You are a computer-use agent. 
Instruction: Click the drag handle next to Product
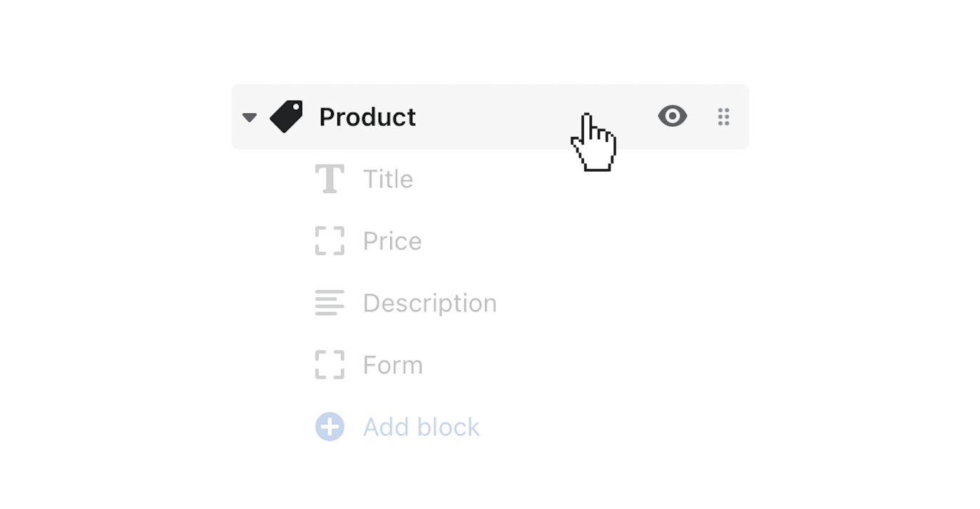tap(723, 116)
